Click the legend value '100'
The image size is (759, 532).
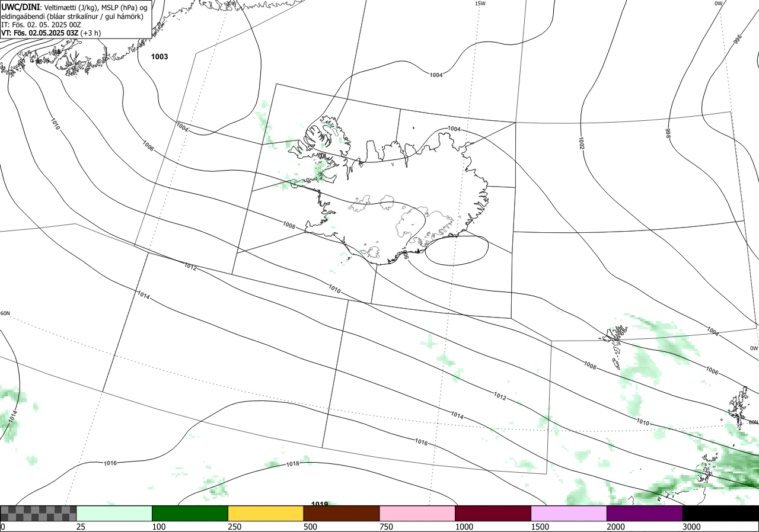(159, 527)
